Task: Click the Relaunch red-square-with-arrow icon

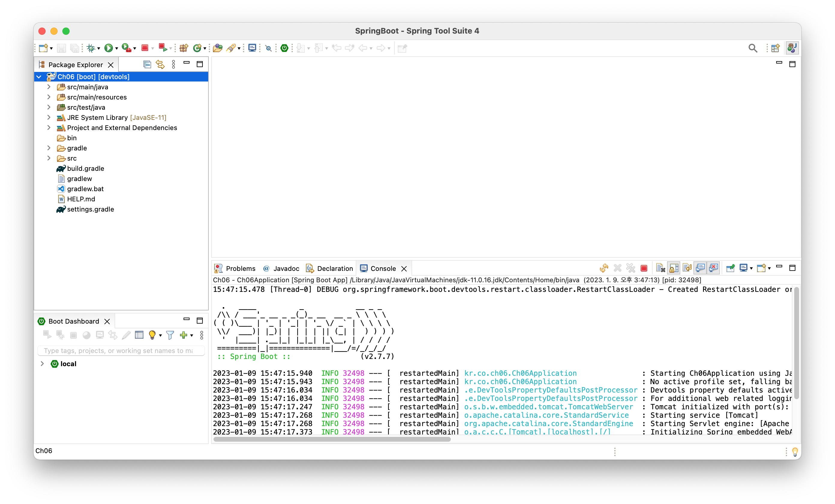Action: pyautogui.click(x=163, y=48)
